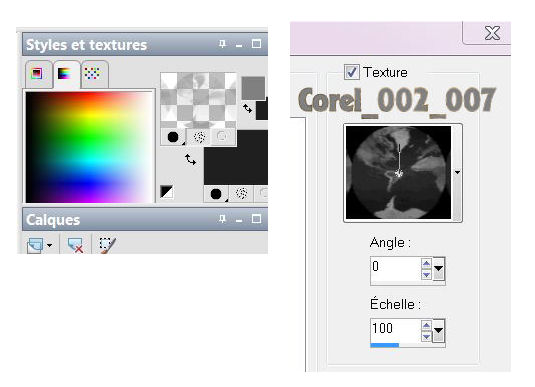Click the foreground texture properties box
The image size is (535, 387).
tap(198, 100)
